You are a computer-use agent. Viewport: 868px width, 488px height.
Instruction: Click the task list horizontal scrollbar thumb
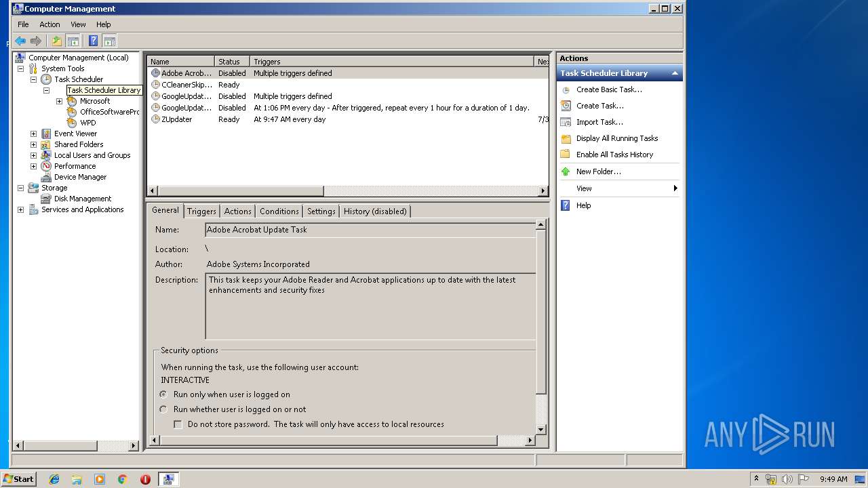240,191
